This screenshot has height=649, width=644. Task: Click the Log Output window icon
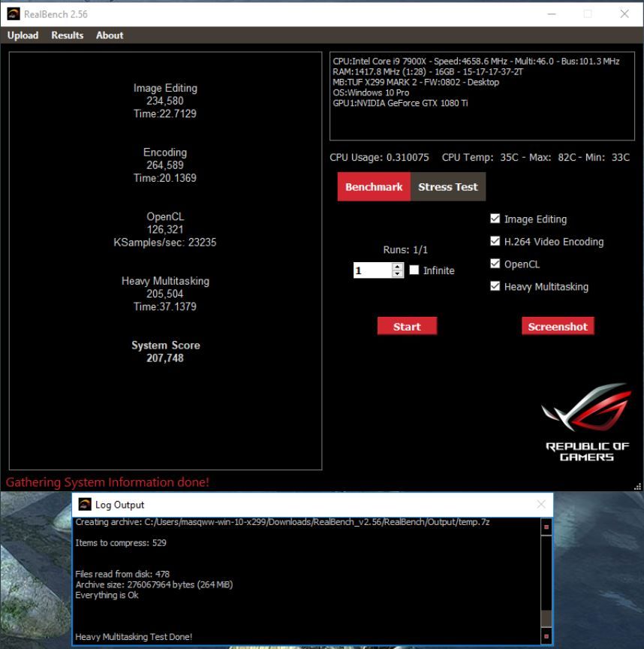pos(85,504)
